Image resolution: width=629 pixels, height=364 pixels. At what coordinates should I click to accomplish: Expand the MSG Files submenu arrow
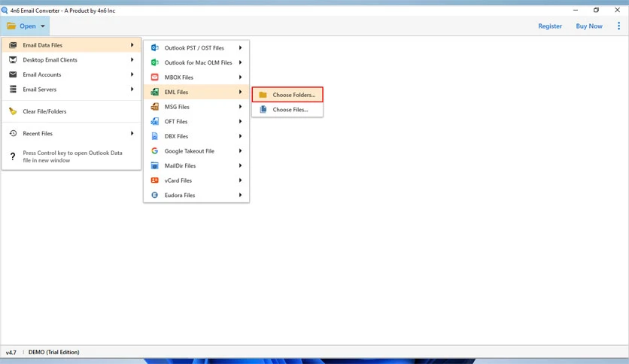coord(240,107)
